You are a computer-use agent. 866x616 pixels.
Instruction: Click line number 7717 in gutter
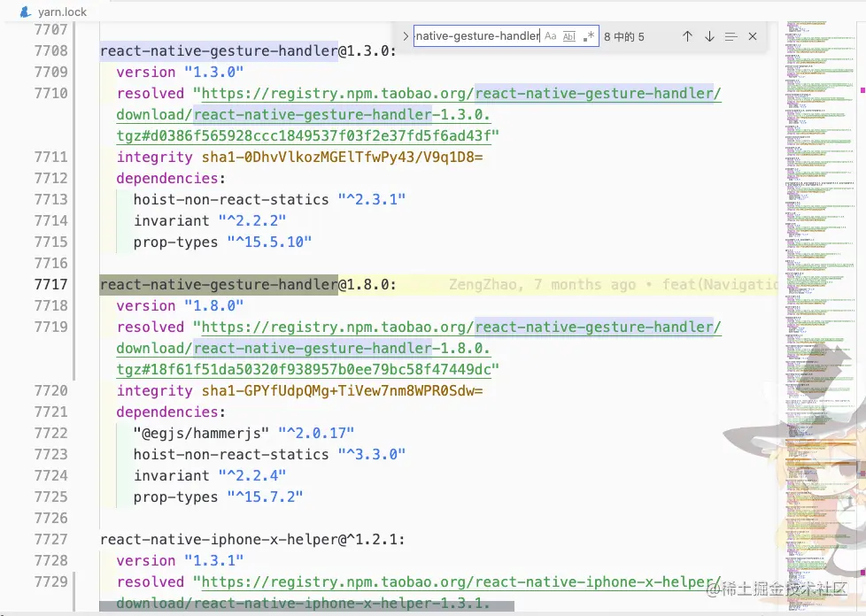50,284
